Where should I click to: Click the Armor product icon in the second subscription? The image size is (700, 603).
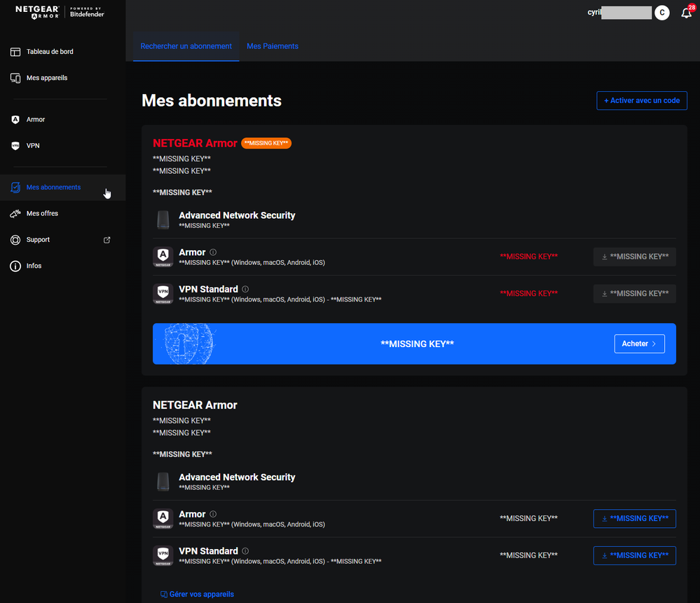[163, 519]
